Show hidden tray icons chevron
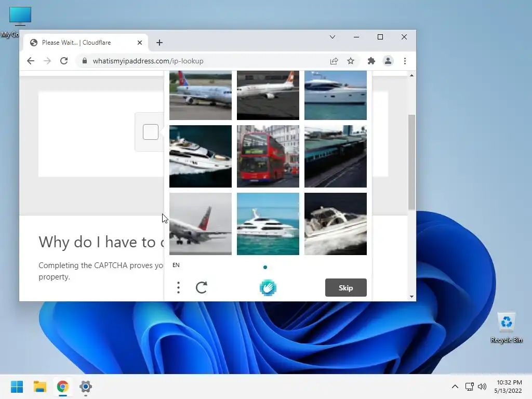This screenshot has height=399, width=532. coord(455,387)
